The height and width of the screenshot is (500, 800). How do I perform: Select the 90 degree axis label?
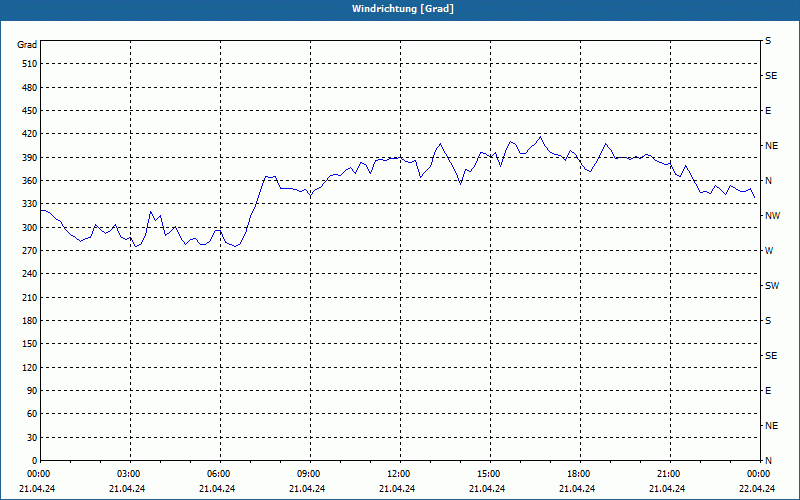[32, 391]
